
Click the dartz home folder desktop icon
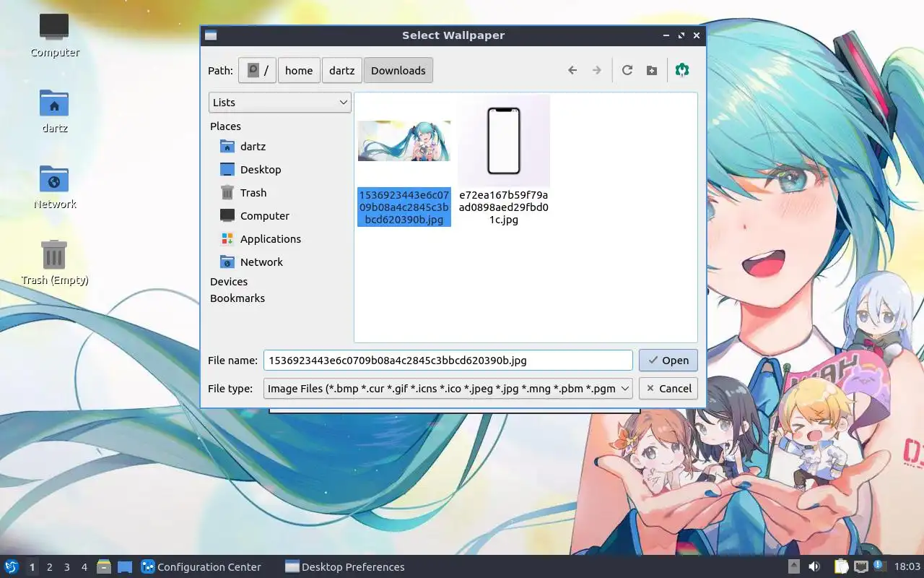click(54, 111)
